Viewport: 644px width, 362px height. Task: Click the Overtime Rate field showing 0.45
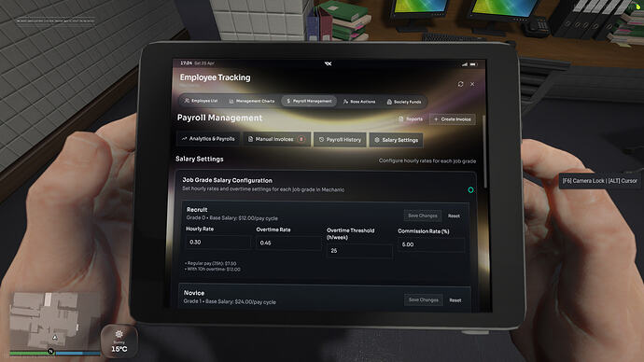pos(288,243)
